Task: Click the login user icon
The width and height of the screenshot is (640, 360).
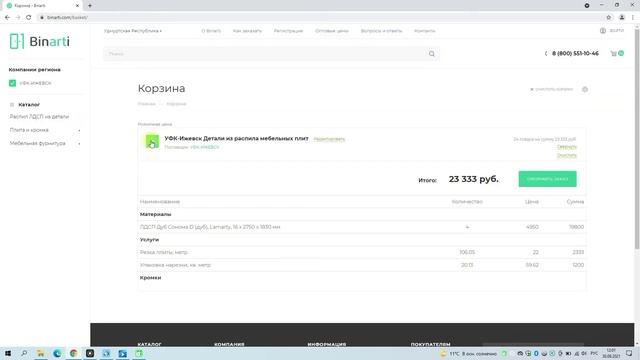Action: click(602, 31)
